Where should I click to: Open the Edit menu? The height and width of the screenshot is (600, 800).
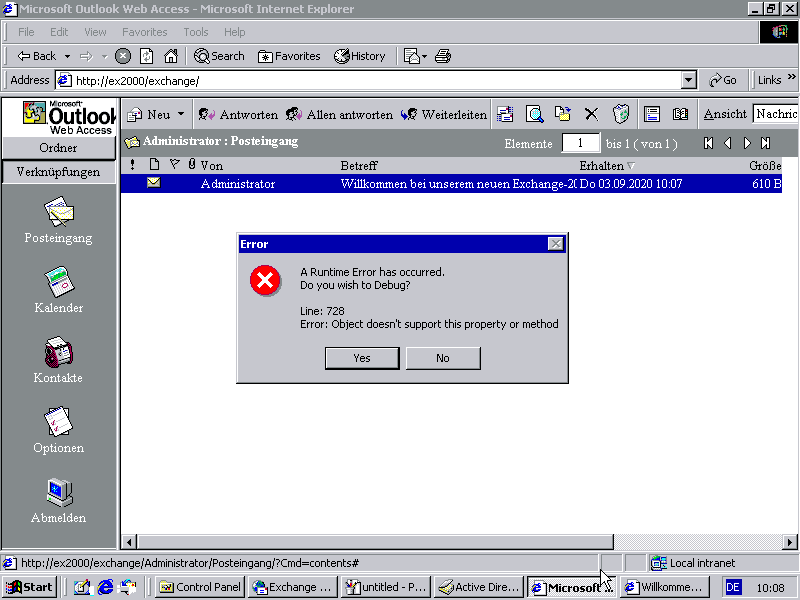click(x=59, y=32)
